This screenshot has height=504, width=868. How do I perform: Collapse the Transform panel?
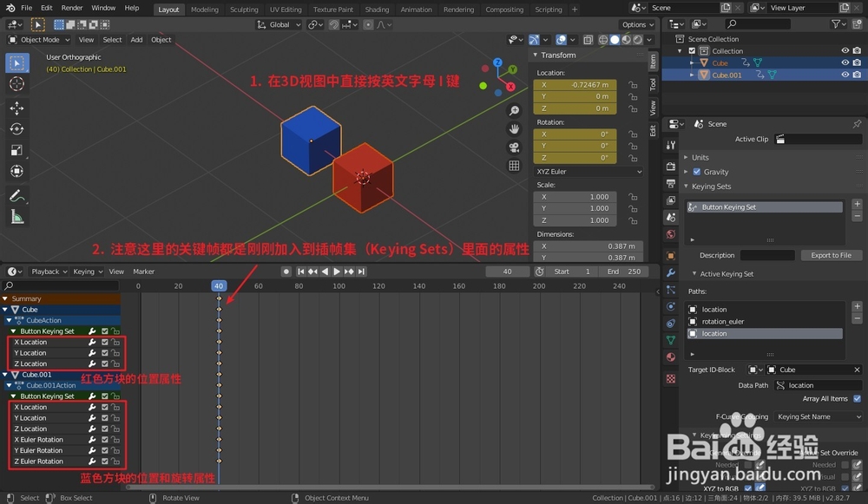tap(557, 56)
